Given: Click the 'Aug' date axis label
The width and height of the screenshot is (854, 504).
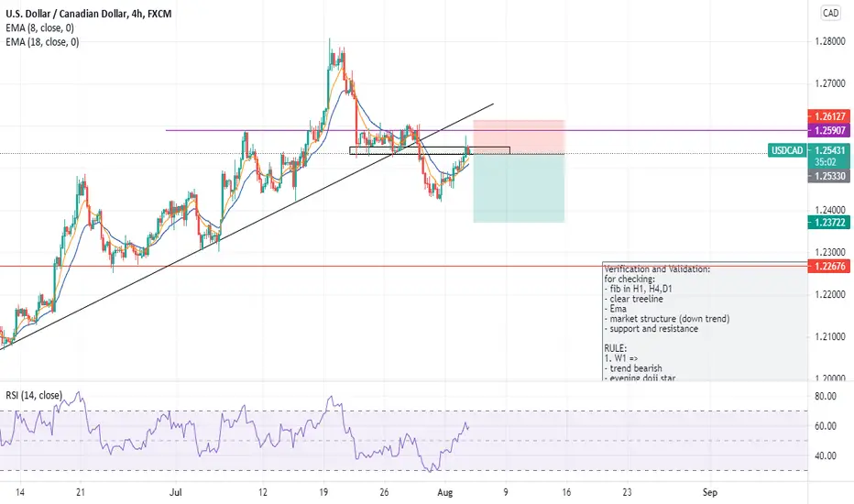Looking at the screenshot, I should (x=444, y=492).
